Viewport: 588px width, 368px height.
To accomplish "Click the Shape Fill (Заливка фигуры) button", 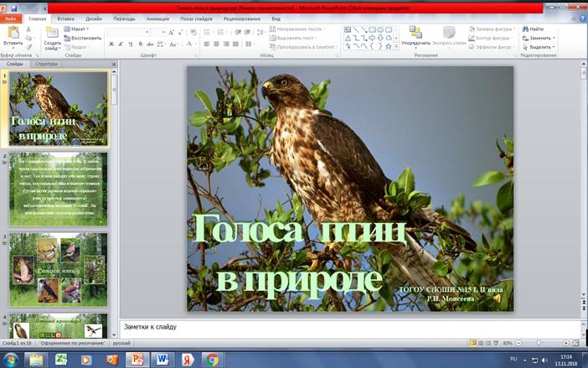I will [x=492, y=29].
